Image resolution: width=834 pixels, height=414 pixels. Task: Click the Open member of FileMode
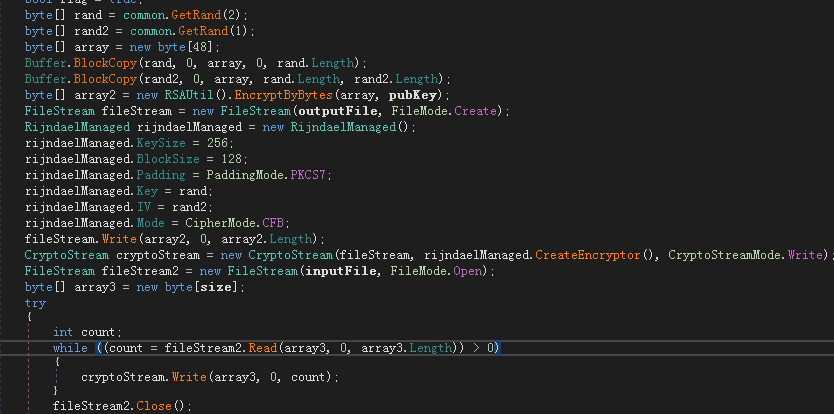[x=473, y=272]
